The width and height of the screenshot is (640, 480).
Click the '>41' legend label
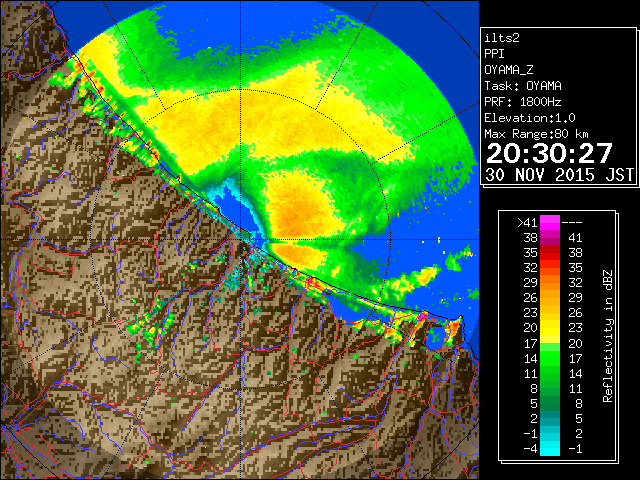[x=527, y=223]
